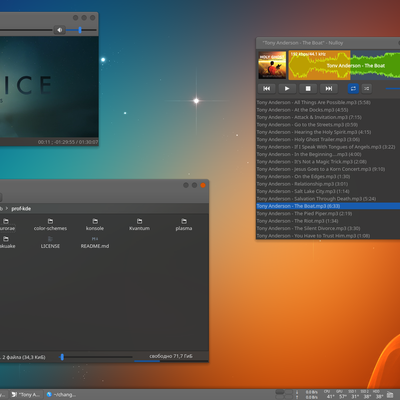Select At the Docks.mp3 track
This screenshot has height=400, width=400.
point(328,110)
